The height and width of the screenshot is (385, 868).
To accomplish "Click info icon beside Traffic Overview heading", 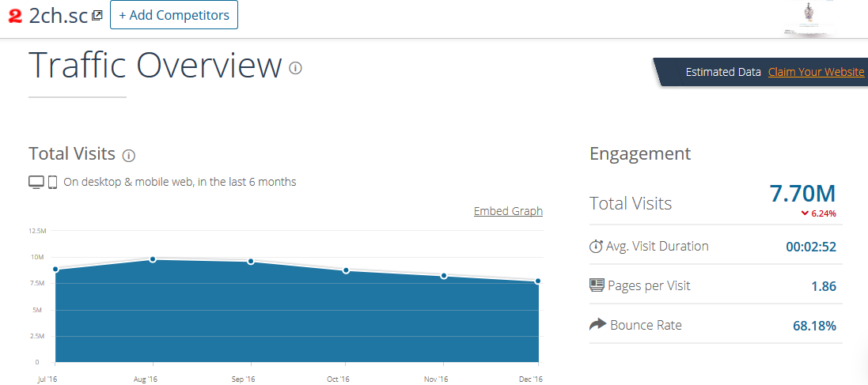I will pos(296,68).
